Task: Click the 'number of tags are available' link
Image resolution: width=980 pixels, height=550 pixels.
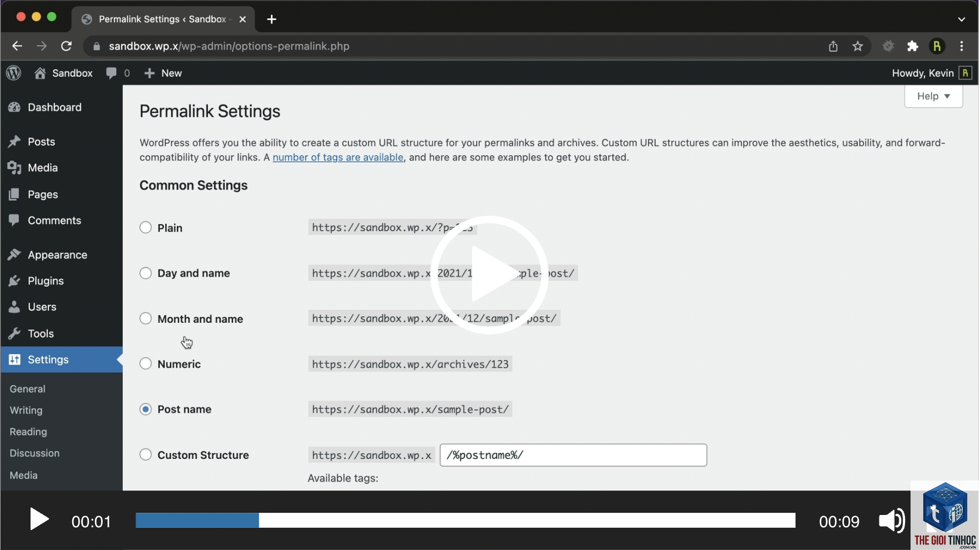Action: pos(338,157)
